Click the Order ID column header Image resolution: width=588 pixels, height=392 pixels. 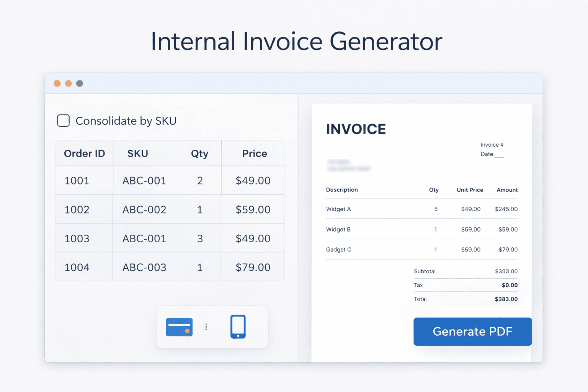click(84, 153)
